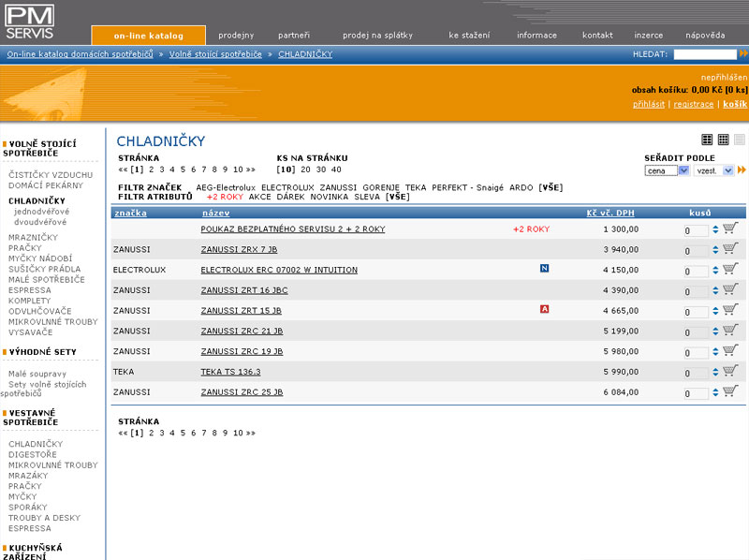The height and width of the screenshot is (560, 749).
Task: Click quantity field for POUKAZ BEZPLATNÉHO SERVISU
Action: tap(696, 230)
